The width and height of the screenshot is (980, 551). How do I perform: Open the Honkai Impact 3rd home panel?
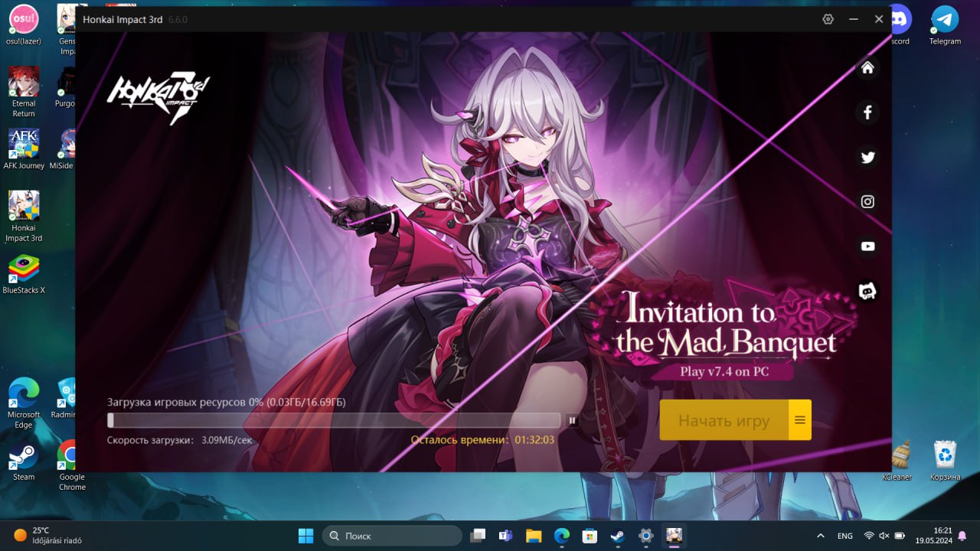click(x=867, y=68)
